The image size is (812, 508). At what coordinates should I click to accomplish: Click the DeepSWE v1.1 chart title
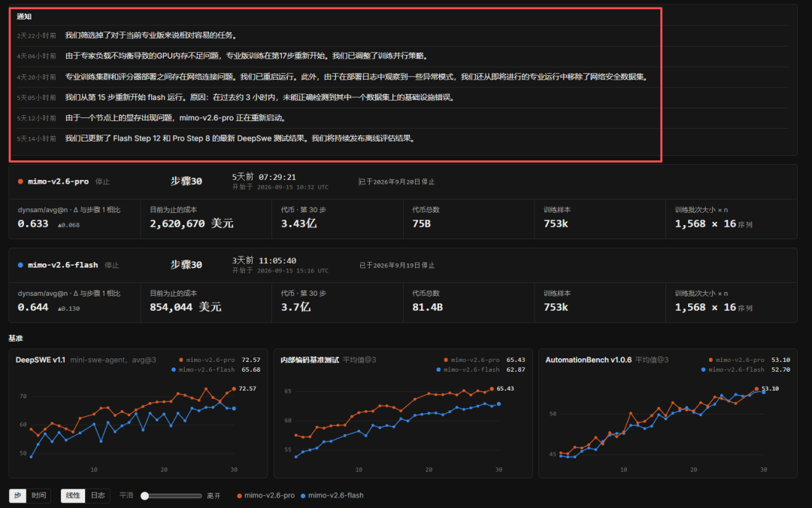41,360
